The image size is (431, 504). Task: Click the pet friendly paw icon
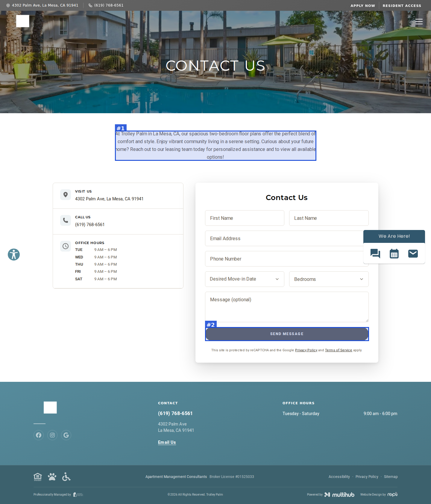coord(52,477)
